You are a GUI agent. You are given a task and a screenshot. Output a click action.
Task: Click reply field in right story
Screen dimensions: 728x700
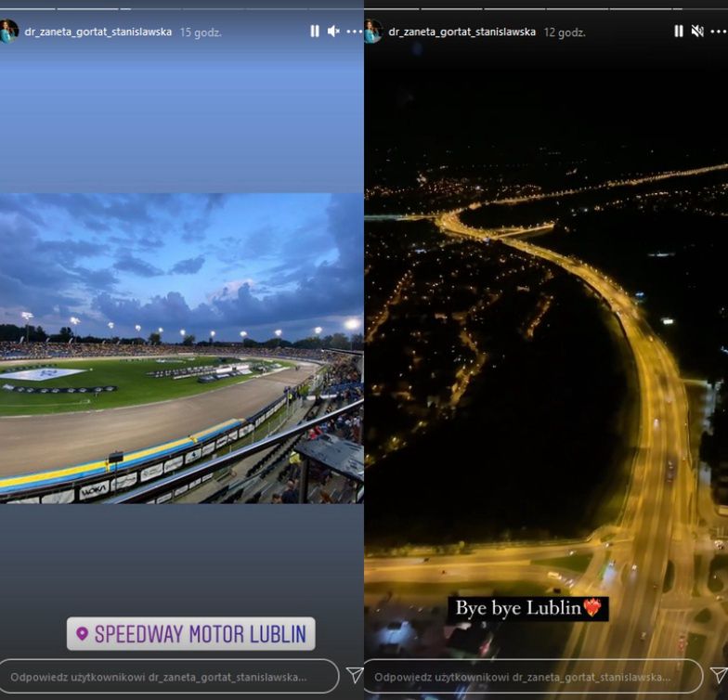coord(533,677)
